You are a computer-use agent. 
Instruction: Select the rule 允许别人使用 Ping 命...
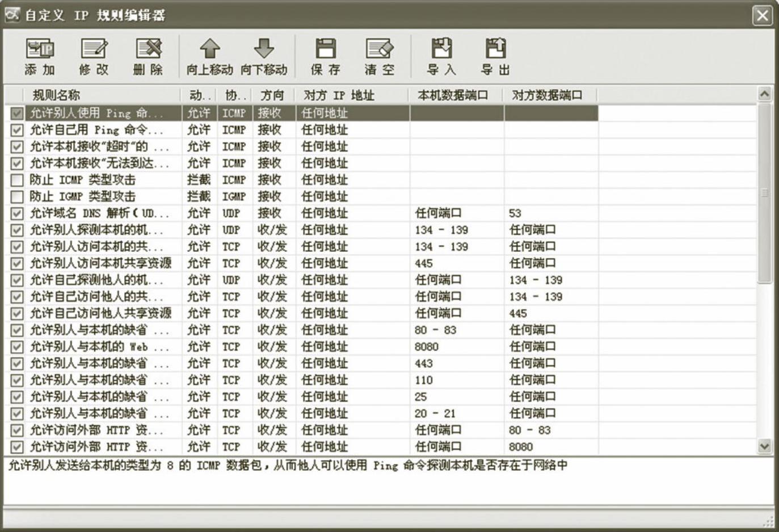point(96,113)
